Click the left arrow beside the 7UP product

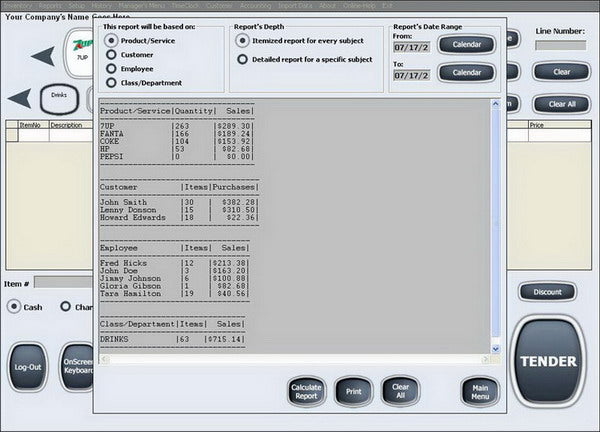(43, 56)
